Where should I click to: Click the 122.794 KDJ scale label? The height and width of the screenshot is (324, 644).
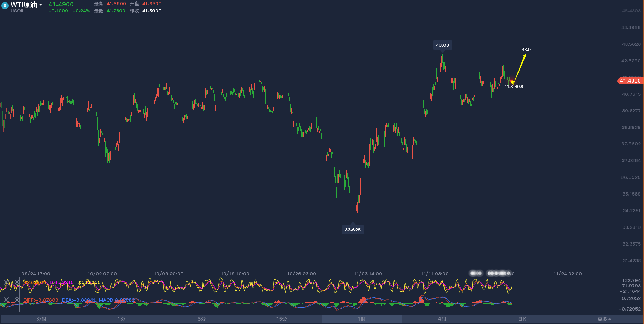click(x=632, y=281)
